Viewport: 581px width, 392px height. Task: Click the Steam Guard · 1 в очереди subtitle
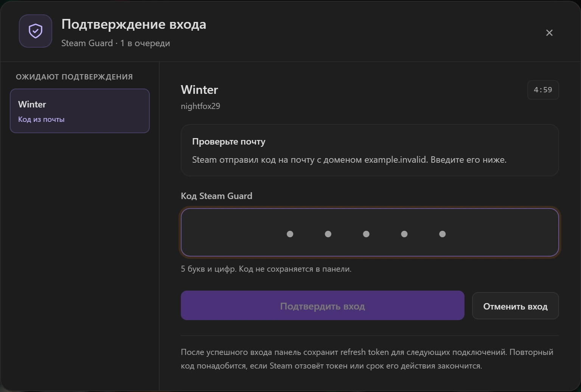(116, 43)
